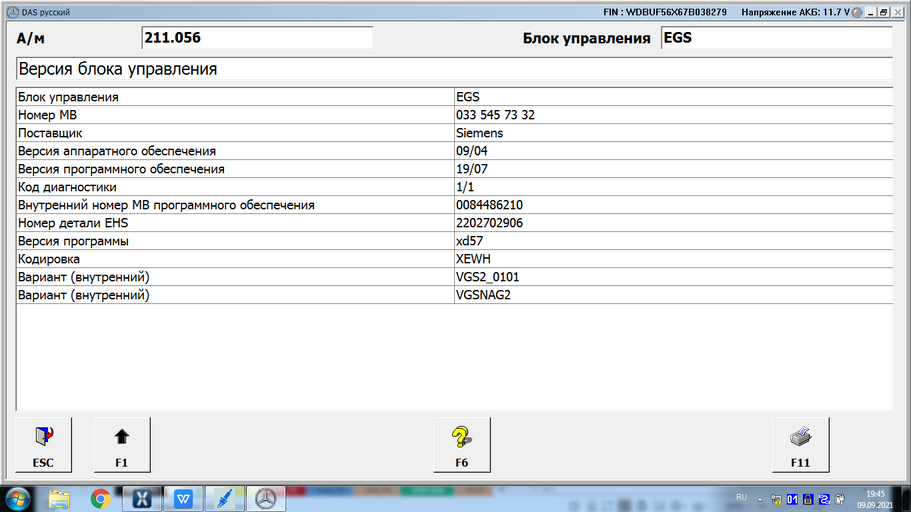911x512 pixels.
Task: Select the 'Номер MB' row label
Action: (47, 115)
